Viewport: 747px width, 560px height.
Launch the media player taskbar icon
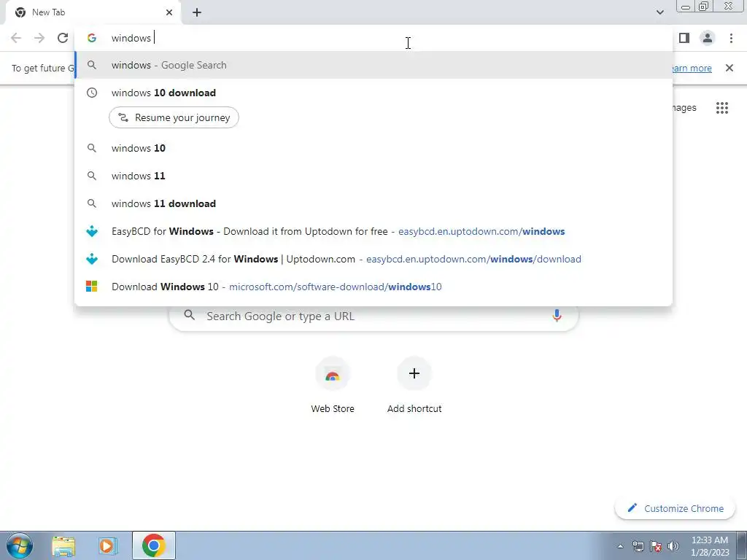coord(108,546)
